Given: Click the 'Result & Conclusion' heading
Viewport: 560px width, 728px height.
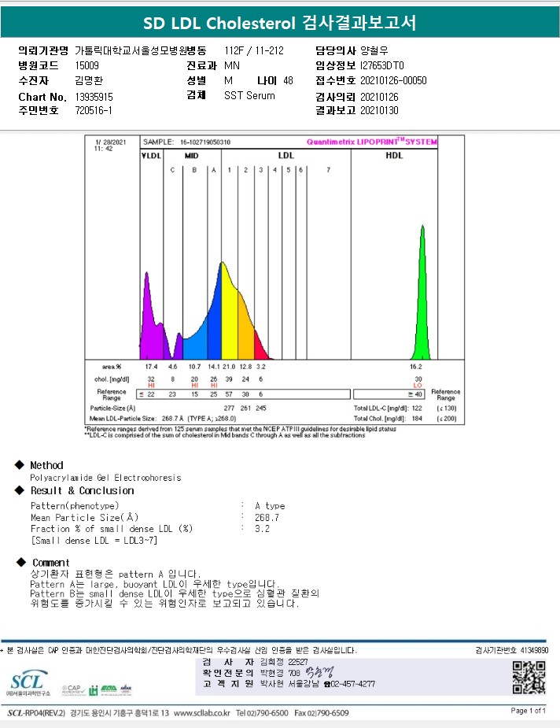Looking at the screenshot, I should 82,491.
